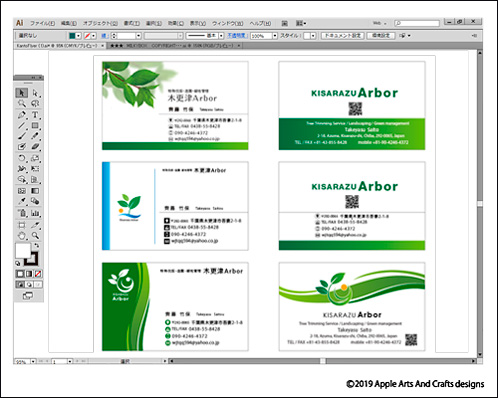Select the Pen tool
Image resolution: width=498 pixels, height=398 pixels.
click(x=22, y=115)
